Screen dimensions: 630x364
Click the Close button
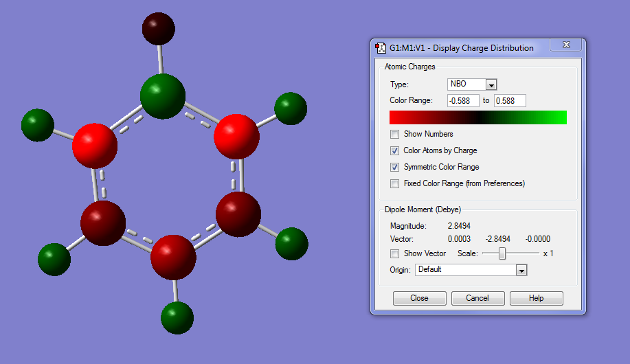(420, 298)
